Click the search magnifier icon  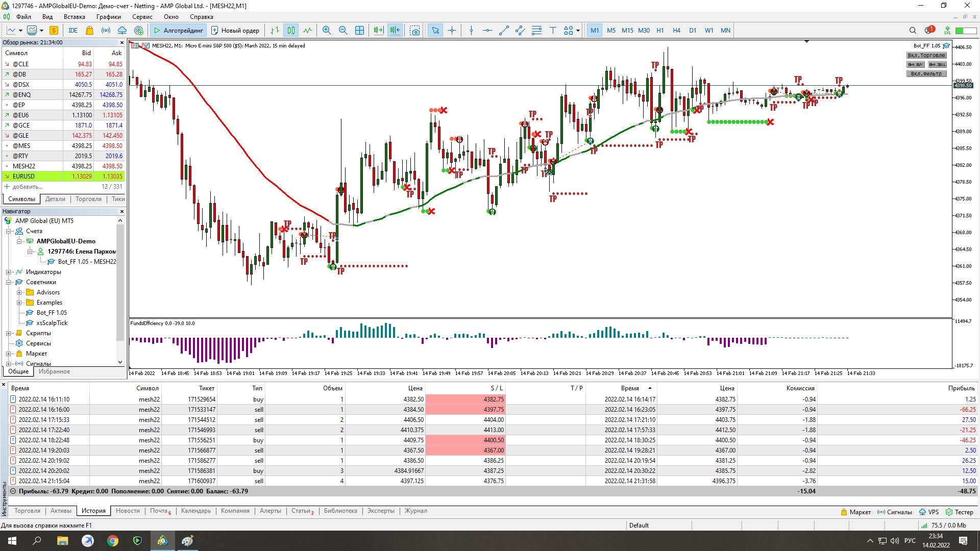(913, 31)
